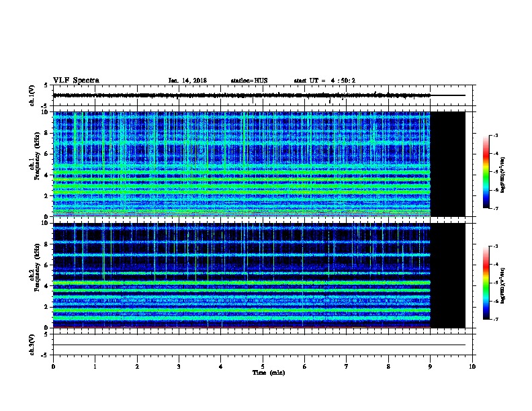Screen dimensions: 532x411
Task: Click time axis tick label "4"
Action: point(221,366)
